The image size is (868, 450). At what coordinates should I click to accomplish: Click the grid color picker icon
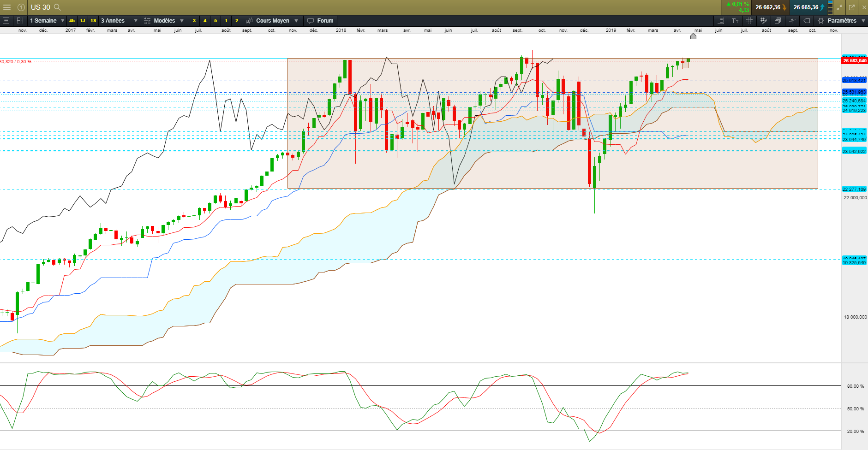pyautogui.click(x=764, y=21)
